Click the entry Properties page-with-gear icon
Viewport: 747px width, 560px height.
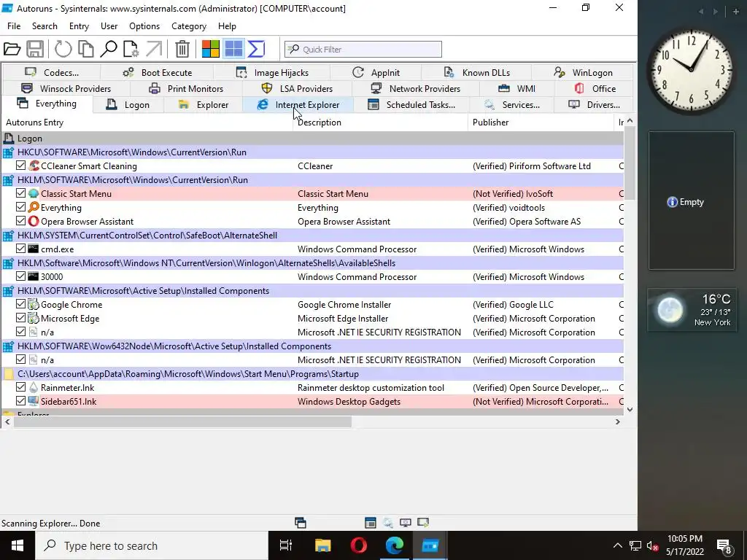tap(131, 49)
